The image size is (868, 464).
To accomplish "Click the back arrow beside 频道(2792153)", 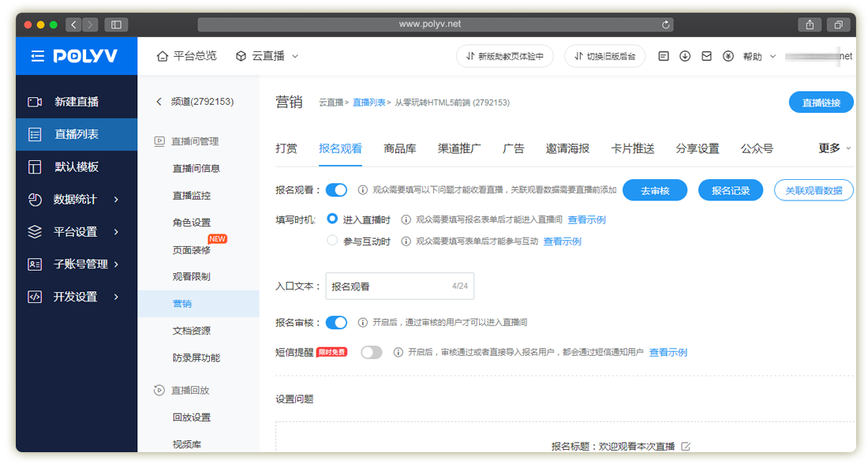I will [x=159, y=102].
